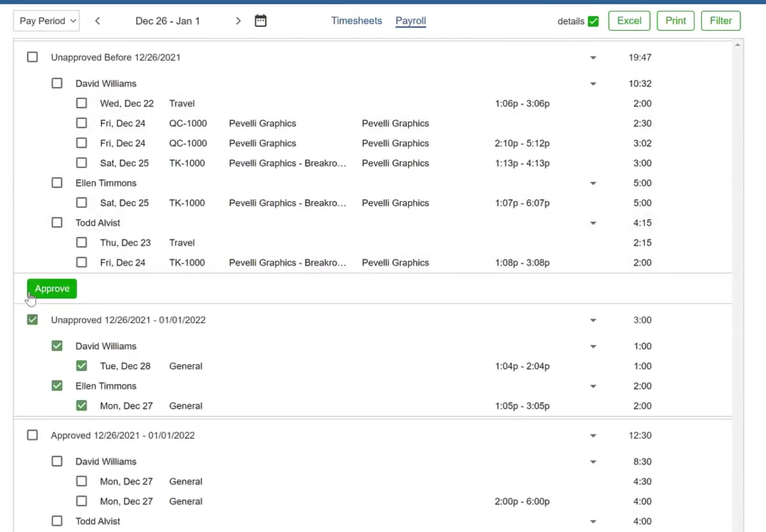Check the Fri, Dec 24 entry 2:10p - 5:12p
The height and width of the screenshot is (532, 766).
tap(82, 143)
